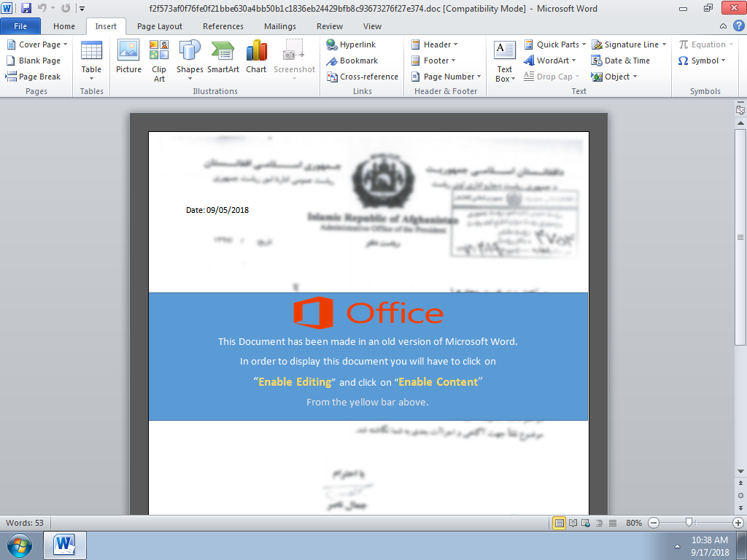Switch to Full Screen Reading view
This screenshot has width=747, height=560.
(573, 523)
